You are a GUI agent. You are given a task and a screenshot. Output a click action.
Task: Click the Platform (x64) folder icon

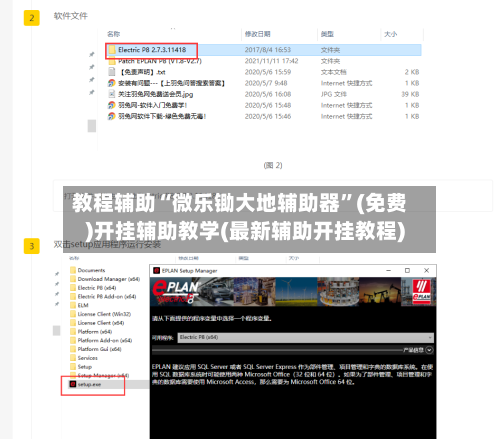pyautogui.click(x=73, y=331)
